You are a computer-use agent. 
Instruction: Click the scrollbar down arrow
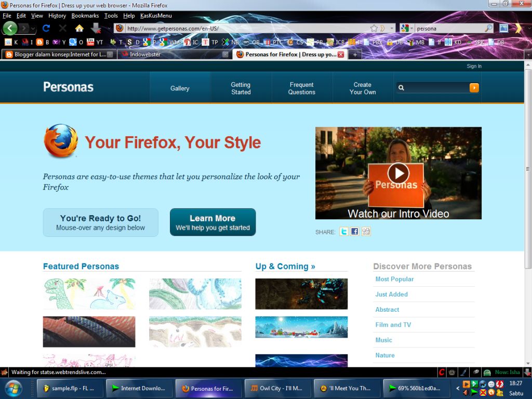[x=528, y=363]
